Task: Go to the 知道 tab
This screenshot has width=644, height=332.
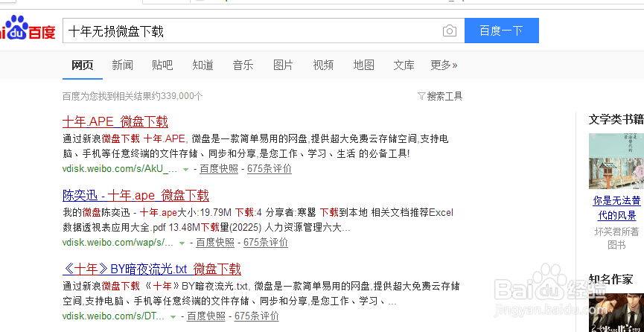Action: click(203, 65)
